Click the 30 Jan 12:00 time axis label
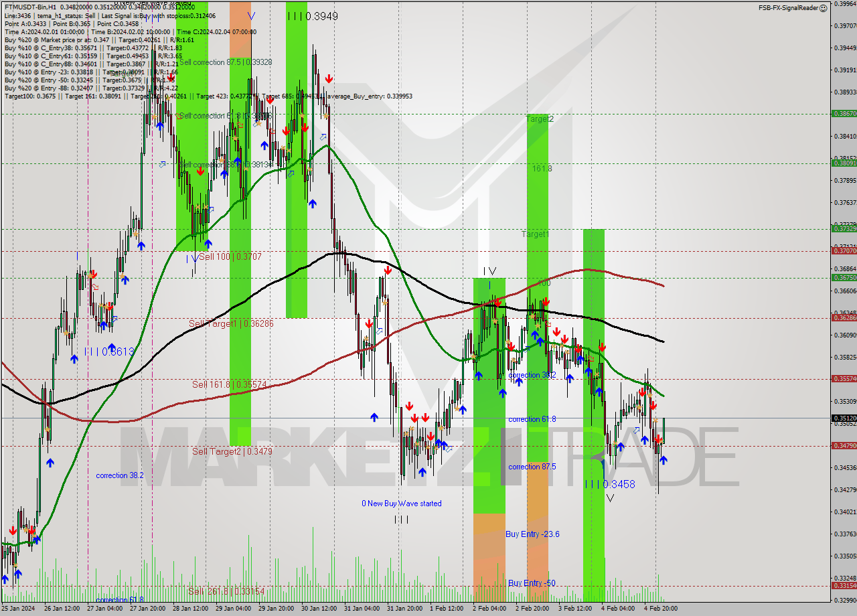Screen dimensions: 857x616 click(x=318, y=609)
